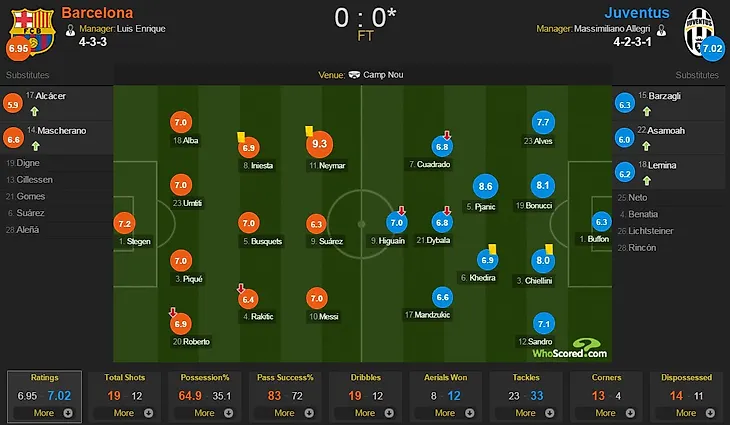Click the WhoScored.com logo
730x425 pixels.
click(x=570, y=349)
